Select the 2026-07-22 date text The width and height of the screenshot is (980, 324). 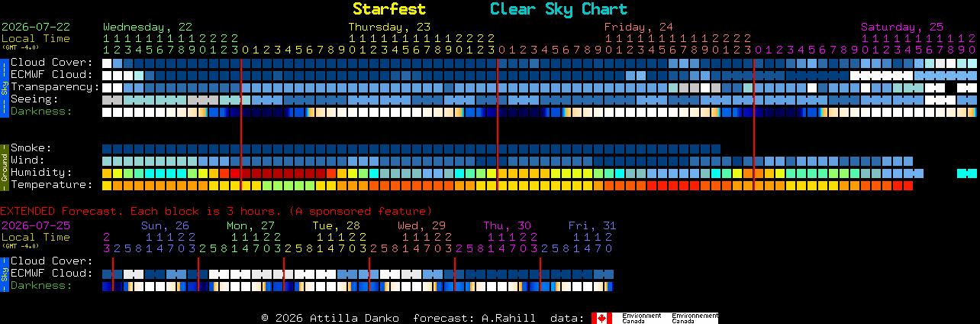[35, 26]
